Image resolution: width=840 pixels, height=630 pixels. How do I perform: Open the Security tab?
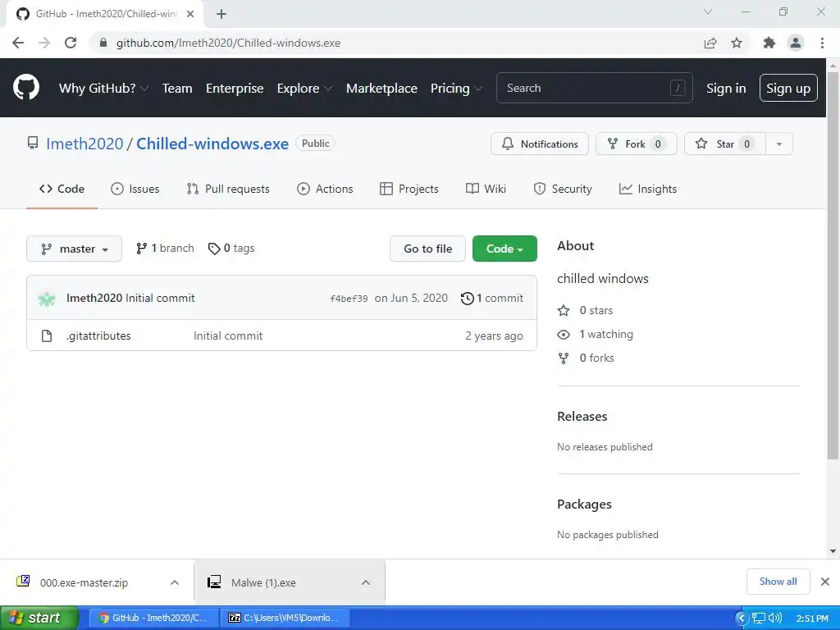pos(563,189)
